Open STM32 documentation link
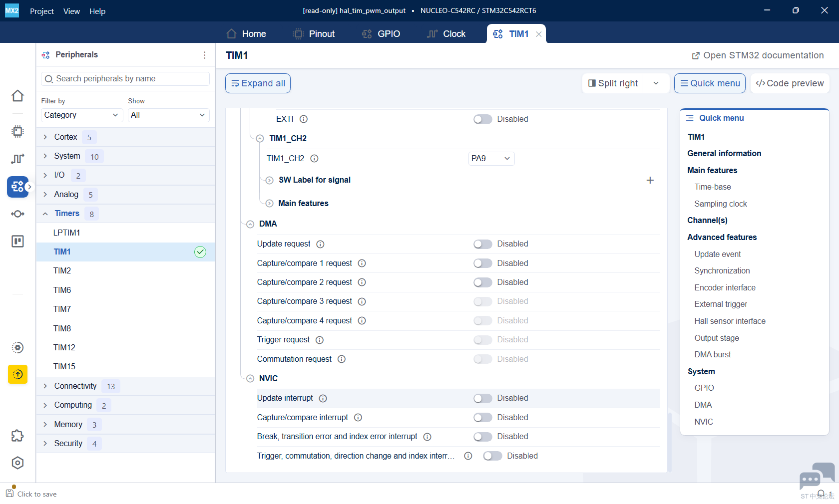 [x=758, y=55]
